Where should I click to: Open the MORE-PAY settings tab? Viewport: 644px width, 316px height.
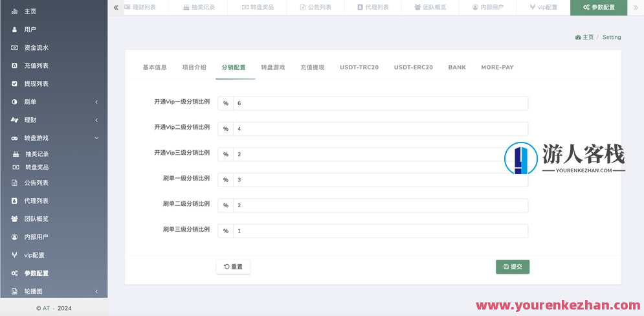click(x=497, y=67)
